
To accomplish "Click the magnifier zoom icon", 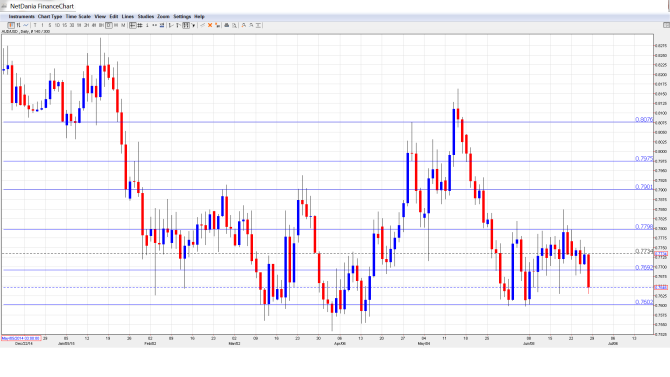I will pyautogui.click(x=234, y=26).
